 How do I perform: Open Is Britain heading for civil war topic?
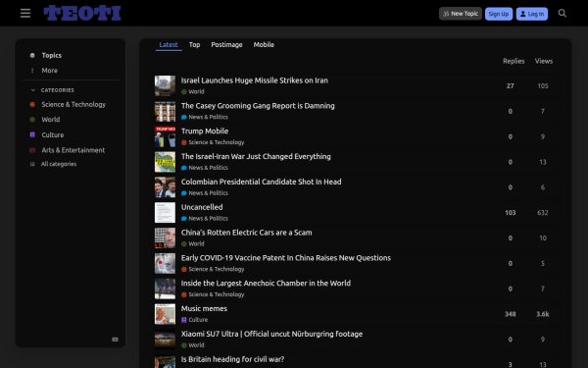(x=232, y=359)
